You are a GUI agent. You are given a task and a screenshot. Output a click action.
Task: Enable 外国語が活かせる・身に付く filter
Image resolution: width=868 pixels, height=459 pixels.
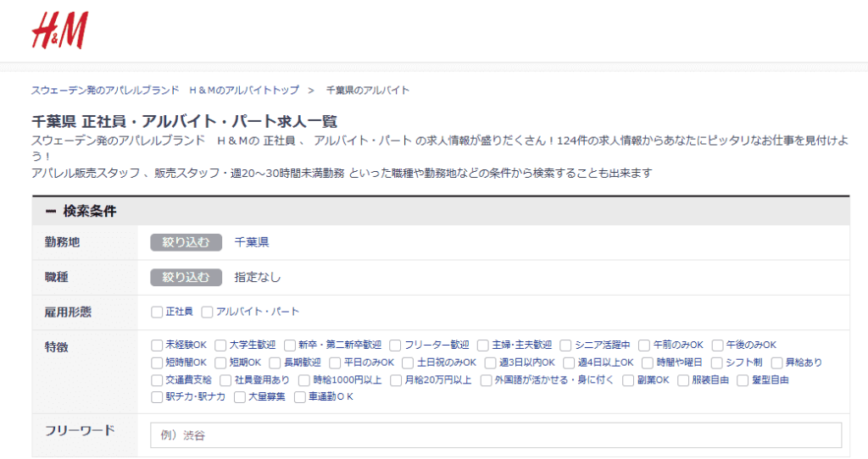pos(486,380)
